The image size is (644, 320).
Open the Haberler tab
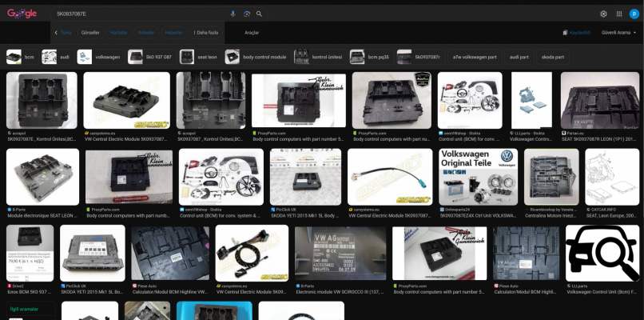(173, 33)
